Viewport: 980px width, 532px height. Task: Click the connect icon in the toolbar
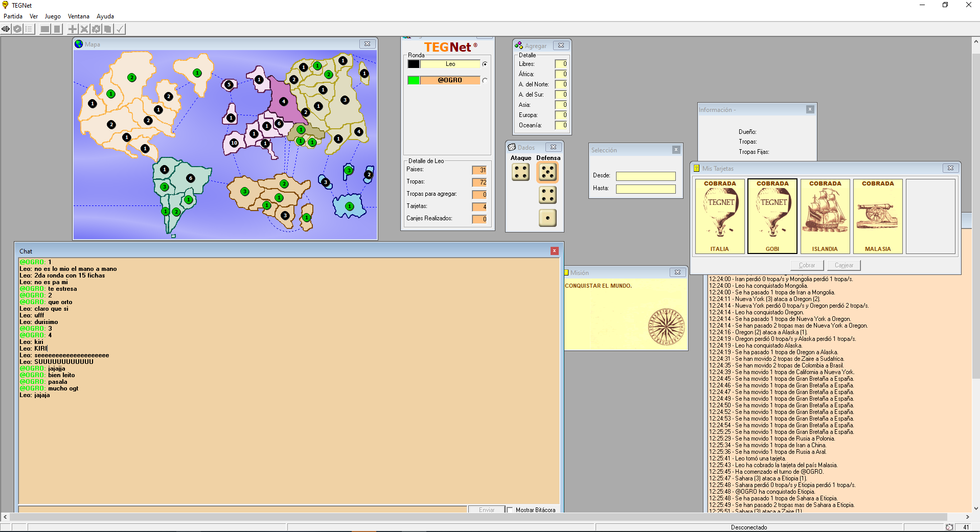click(6, 29)
